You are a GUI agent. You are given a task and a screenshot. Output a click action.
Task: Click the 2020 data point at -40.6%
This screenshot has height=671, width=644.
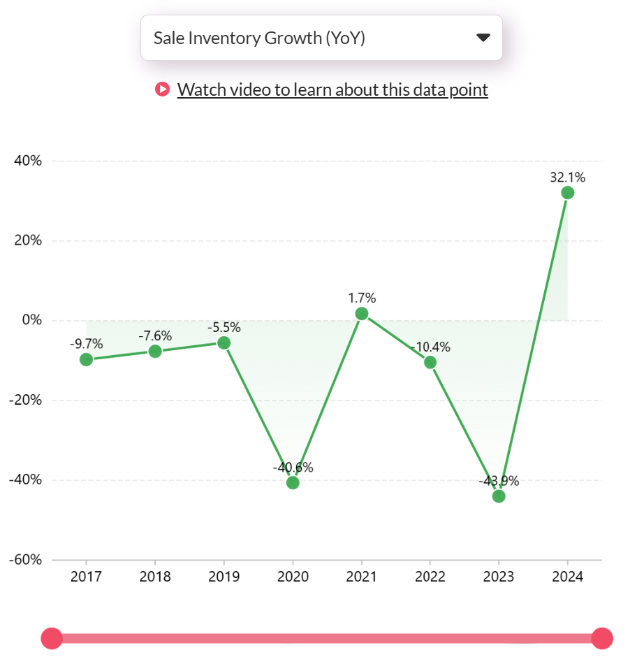coord(293,482)
